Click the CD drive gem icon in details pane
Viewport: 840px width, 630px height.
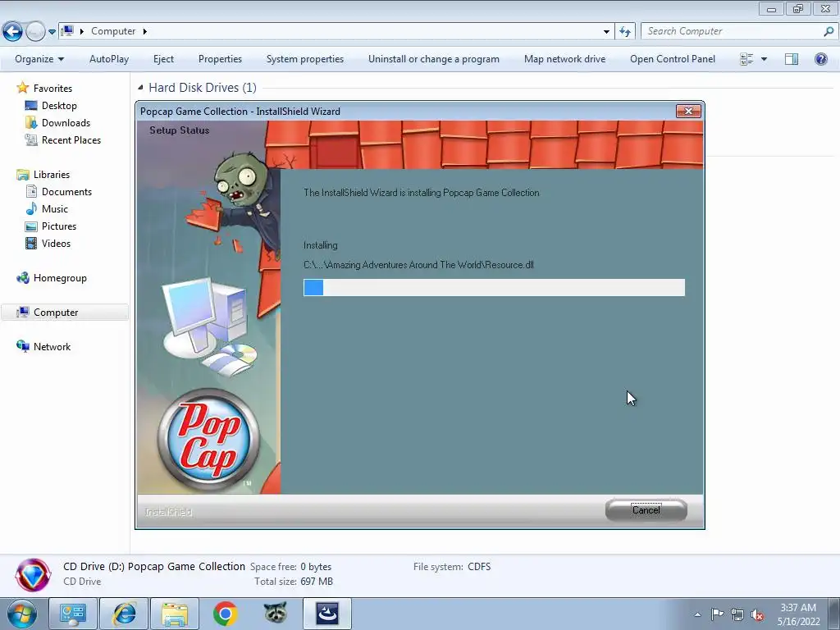point(33,575)
